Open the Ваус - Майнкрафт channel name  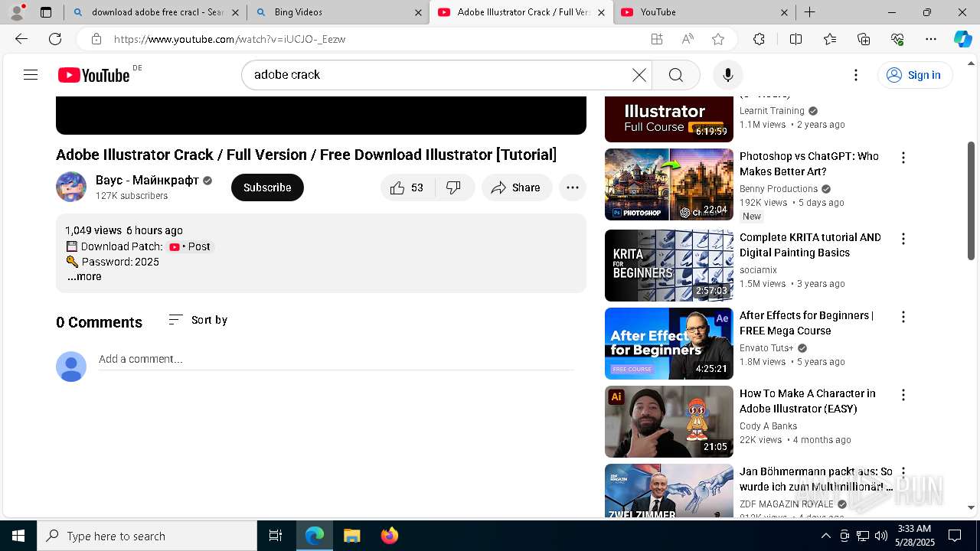pos(147,181)
